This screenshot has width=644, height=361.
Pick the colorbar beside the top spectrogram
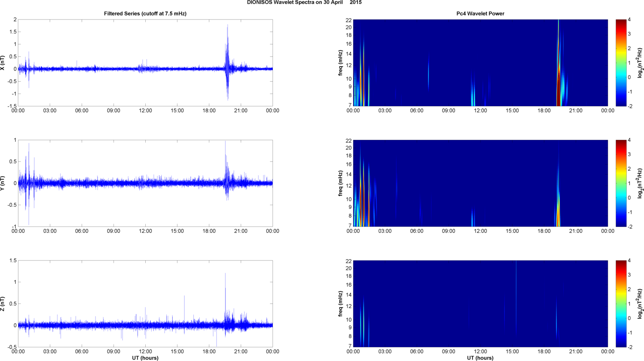621,63
